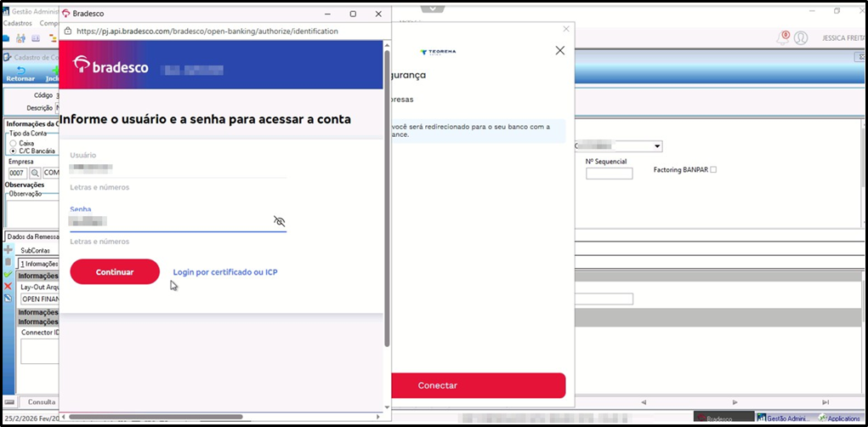868x427 pixels.
Task: Click the blue edit icon in side toolbar
Action: click(x=8, y=298)
